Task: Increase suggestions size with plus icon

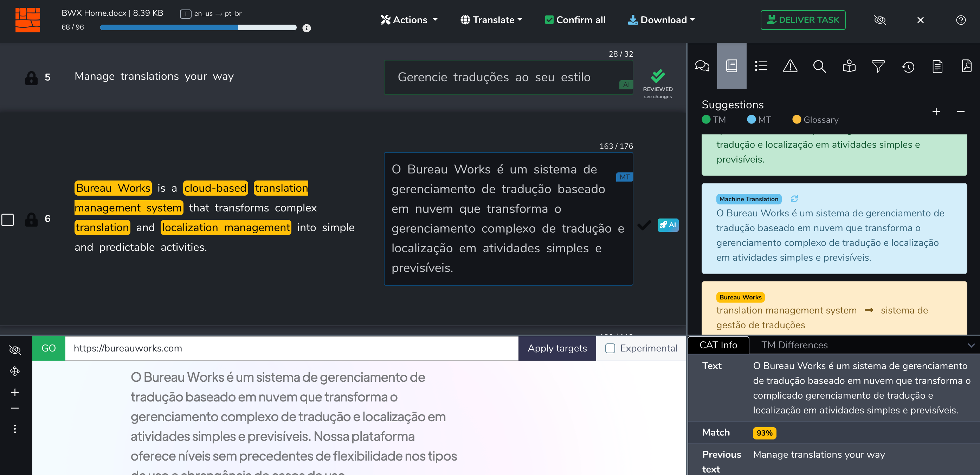Action: (936, 111)
